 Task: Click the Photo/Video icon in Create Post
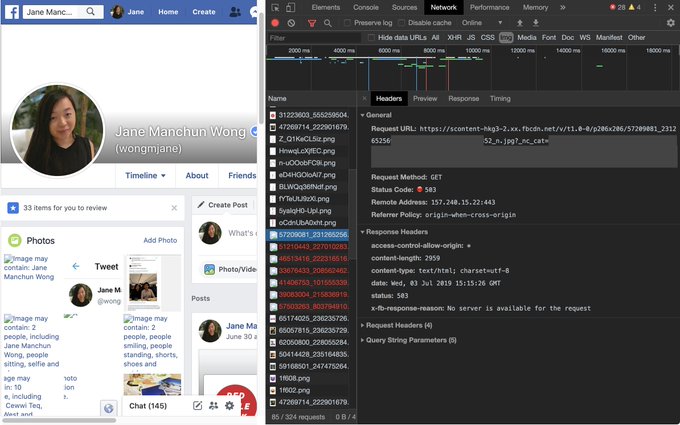click(209, 269)
